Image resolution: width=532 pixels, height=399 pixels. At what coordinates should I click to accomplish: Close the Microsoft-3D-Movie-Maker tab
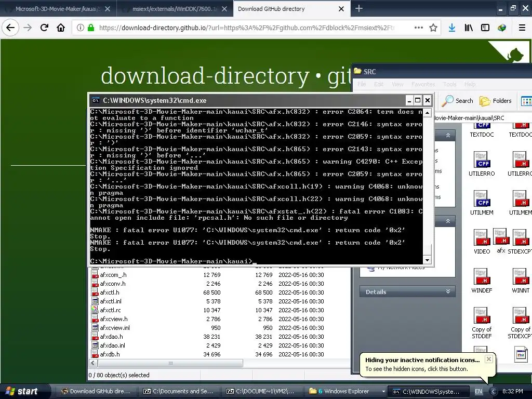pos(108,9)
